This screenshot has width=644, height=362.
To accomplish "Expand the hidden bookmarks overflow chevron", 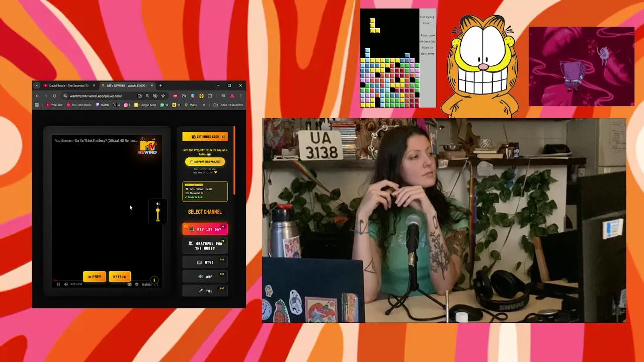I will 204,105.
